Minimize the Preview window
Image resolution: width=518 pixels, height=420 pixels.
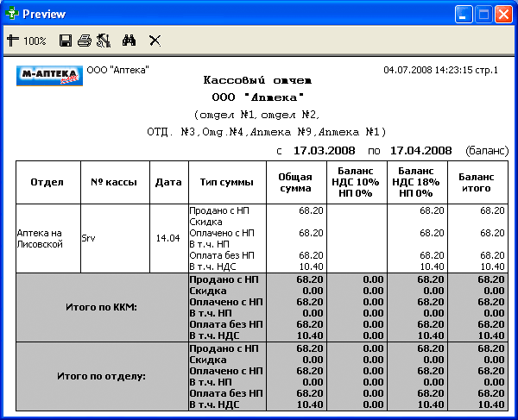[464, 14]
